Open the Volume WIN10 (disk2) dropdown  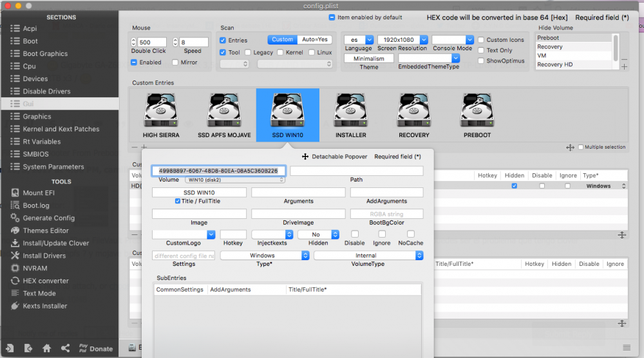pyautogui.click(x=234, y=180)
